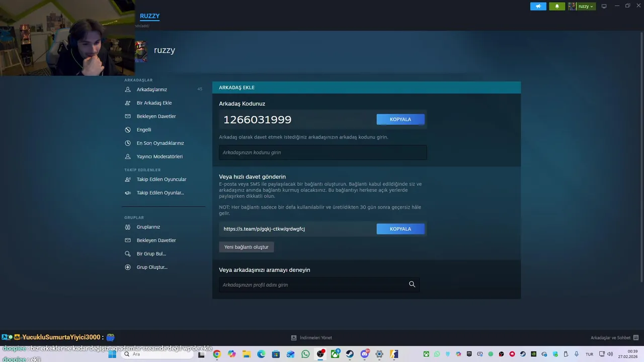Open Xbox app on the taskbar

pos(335,354)
